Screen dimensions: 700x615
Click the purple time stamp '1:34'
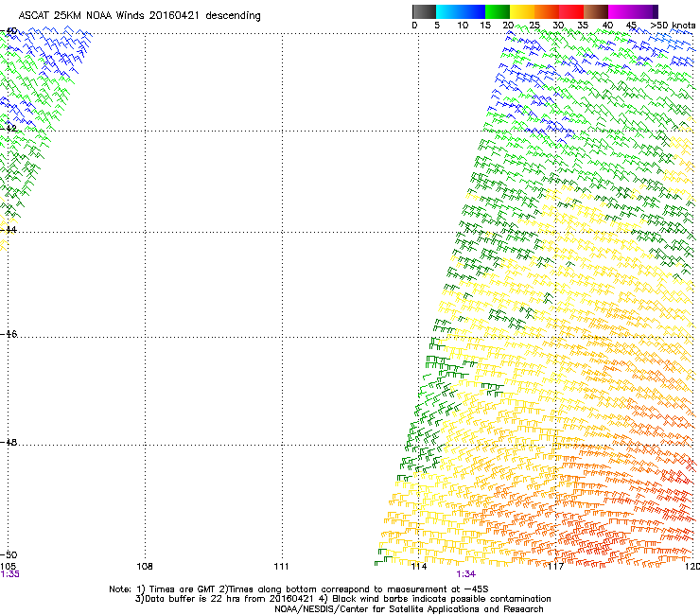point(466,574)
